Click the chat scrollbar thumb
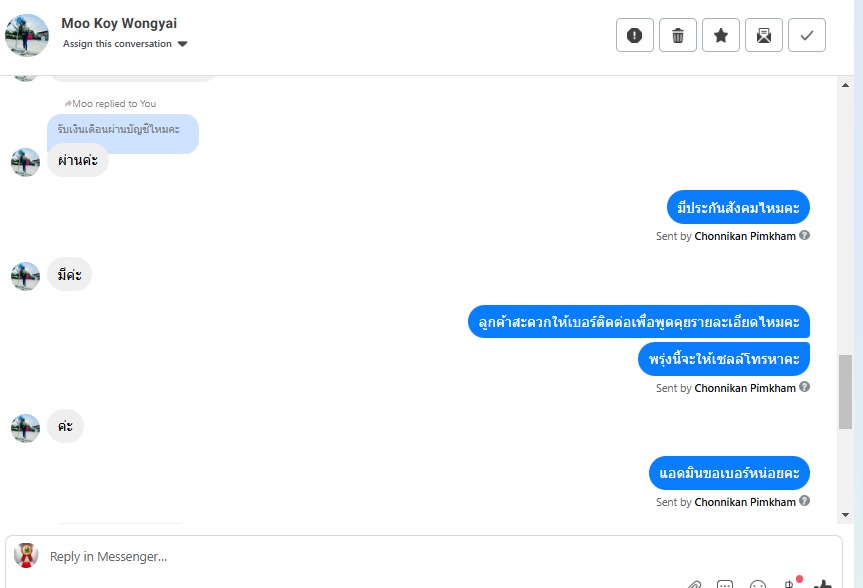The height and width of the screenshot is (588, 863). pos(845,391)
